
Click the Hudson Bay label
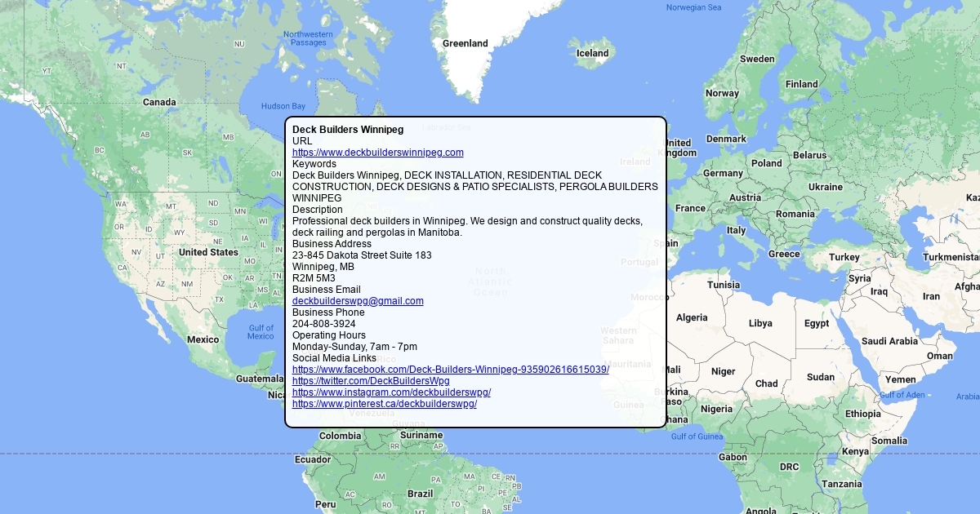[283, 106]
